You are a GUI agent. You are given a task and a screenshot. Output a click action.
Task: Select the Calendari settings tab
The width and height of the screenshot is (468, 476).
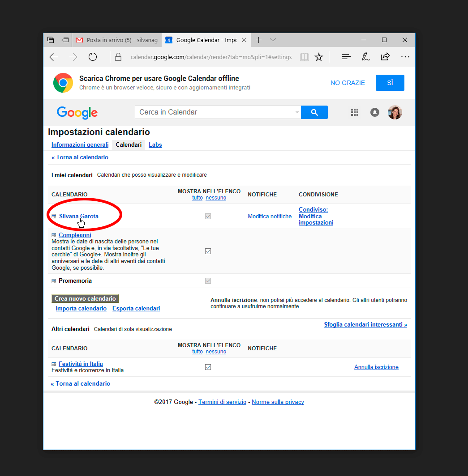pyautogui.click(x=129, y=145)
